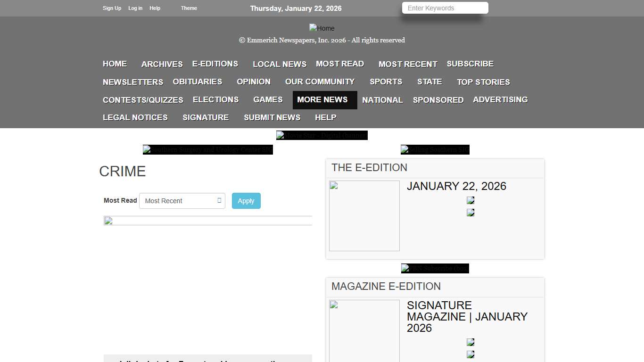The width and height of the screenshot is (644, 362).
Task: Open the Most Read sort dropdown
Action: coord(182,201)
